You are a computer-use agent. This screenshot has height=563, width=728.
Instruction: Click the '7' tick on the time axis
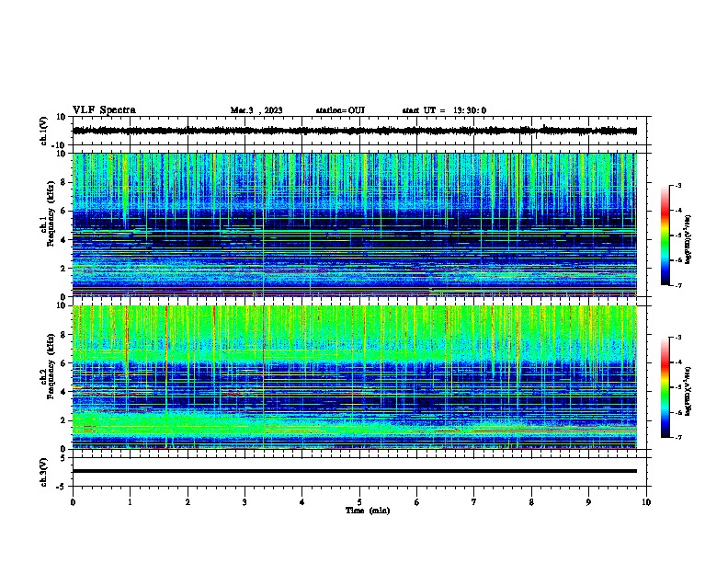[x=474, y=502]
